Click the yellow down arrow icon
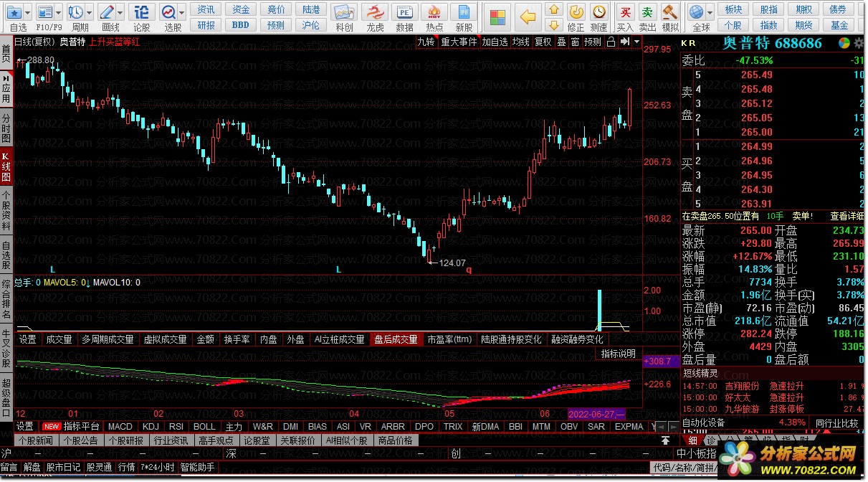The width and height of the screenshot is (868, 482). pos(553,26)
